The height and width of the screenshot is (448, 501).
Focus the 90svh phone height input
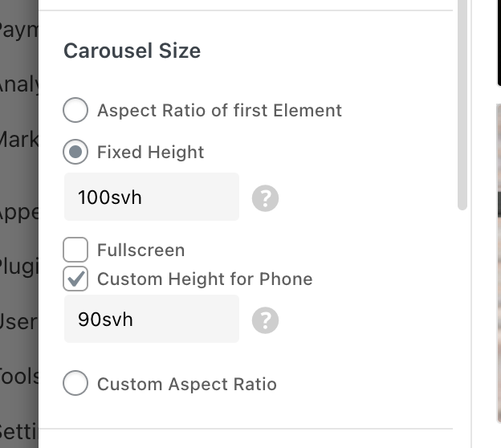pyautogui.click(x=151, y=320)
